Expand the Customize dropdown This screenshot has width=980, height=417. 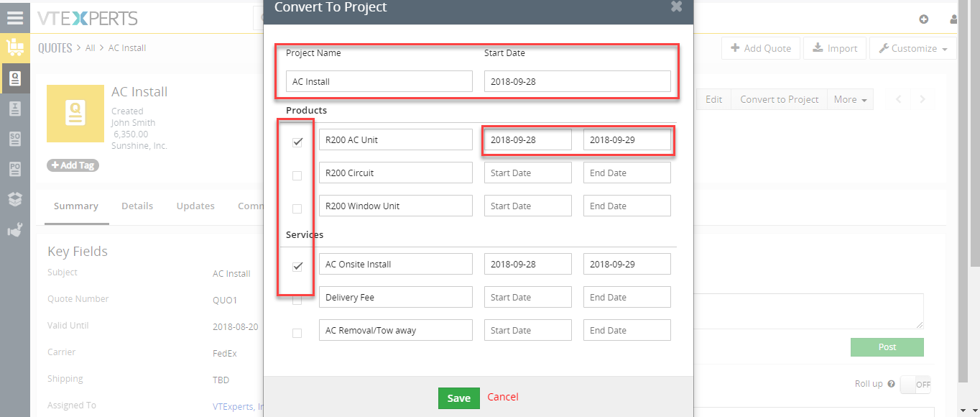[913, 48]
